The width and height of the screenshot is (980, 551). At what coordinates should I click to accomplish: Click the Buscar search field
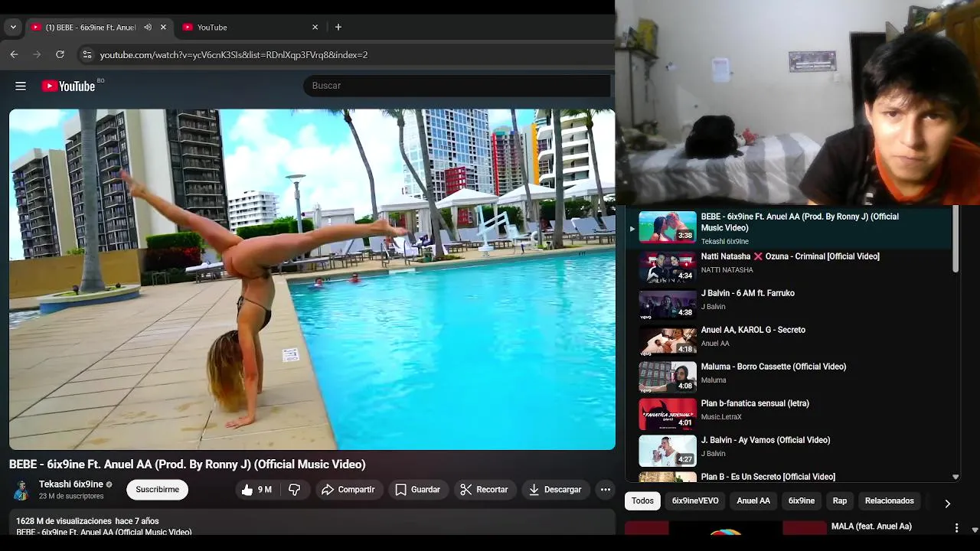click(x=458, y=85)
